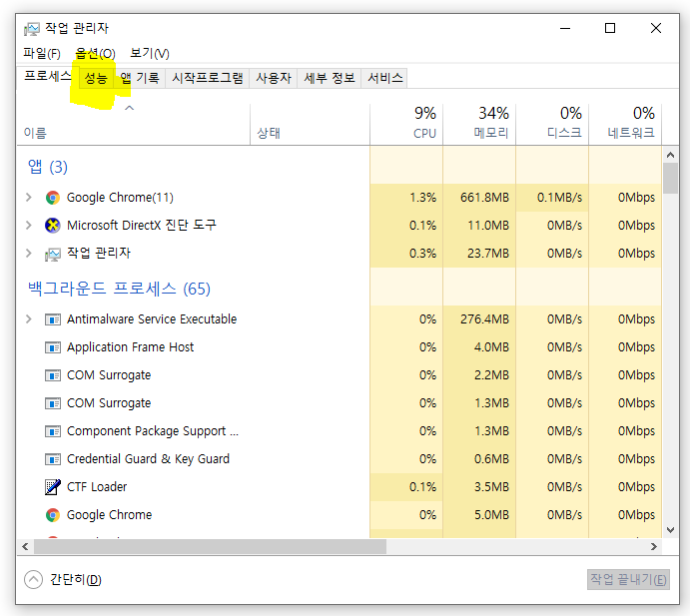The width and height of the screenshot is (690, 616).
Task: Click the 276.4MB memory cell
Action: (x=484, y=319)
